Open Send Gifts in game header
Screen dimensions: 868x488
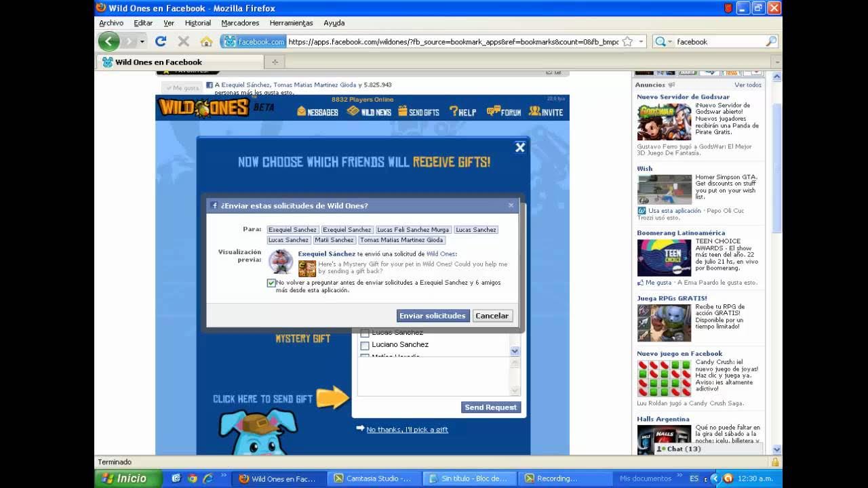[418, 112]
